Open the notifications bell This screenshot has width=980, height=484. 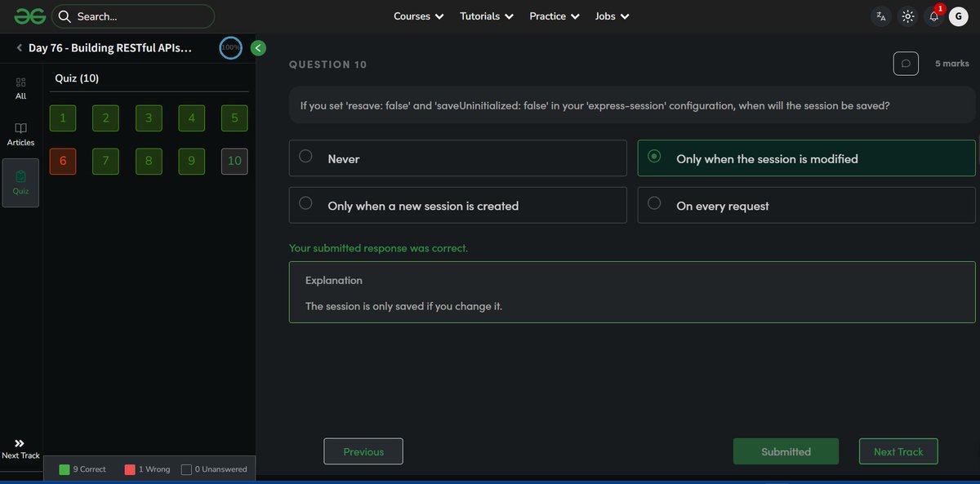pyautogui.click(x=934, y=16)
